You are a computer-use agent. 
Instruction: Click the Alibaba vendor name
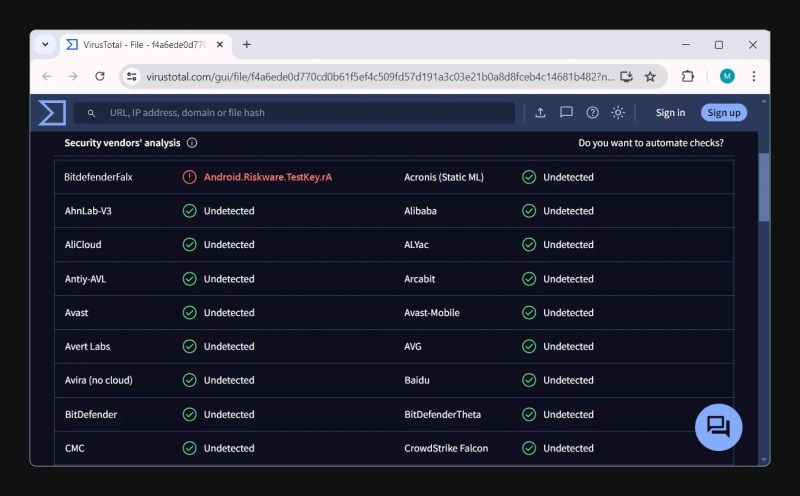pyautogui.click(x=420, y=211)
